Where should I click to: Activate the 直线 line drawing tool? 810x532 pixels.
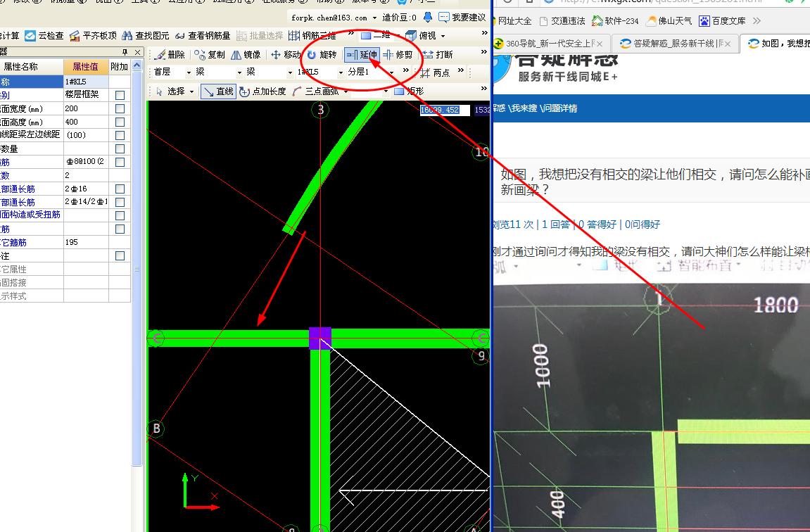pyautogui.click(x=219, y=91)
